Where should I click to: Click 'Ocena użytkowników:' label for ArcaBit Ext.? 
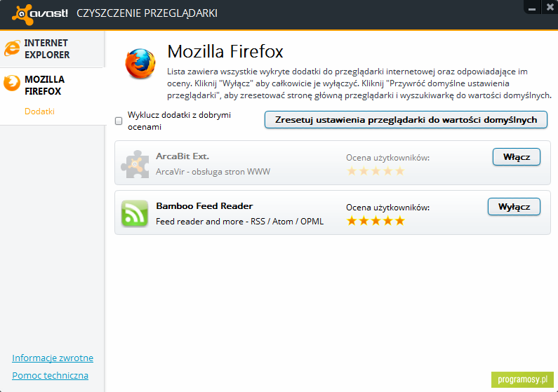pyautogui.click(x=388, y=158)
